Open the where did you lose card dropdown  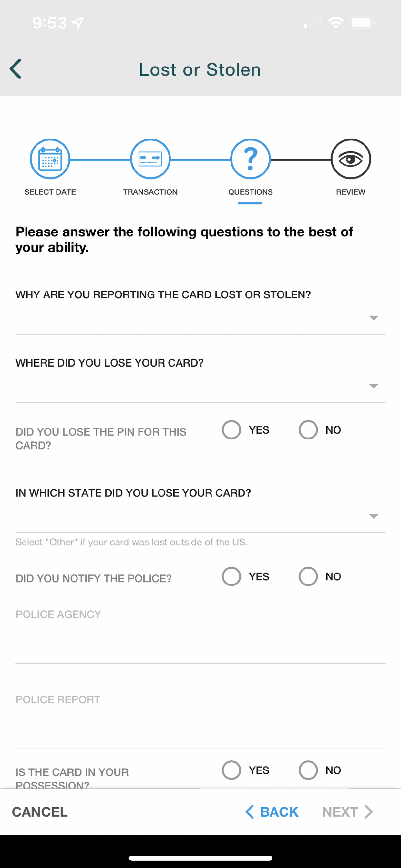pos(200,387)
